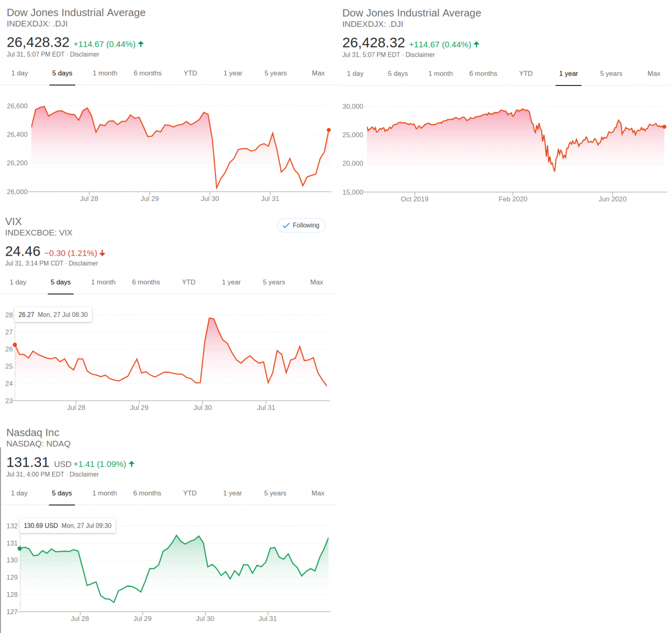Click Disclaimer link on right Dow Jones panel
The height and width of the screenshot is (633, 672).
click(420, 55)
